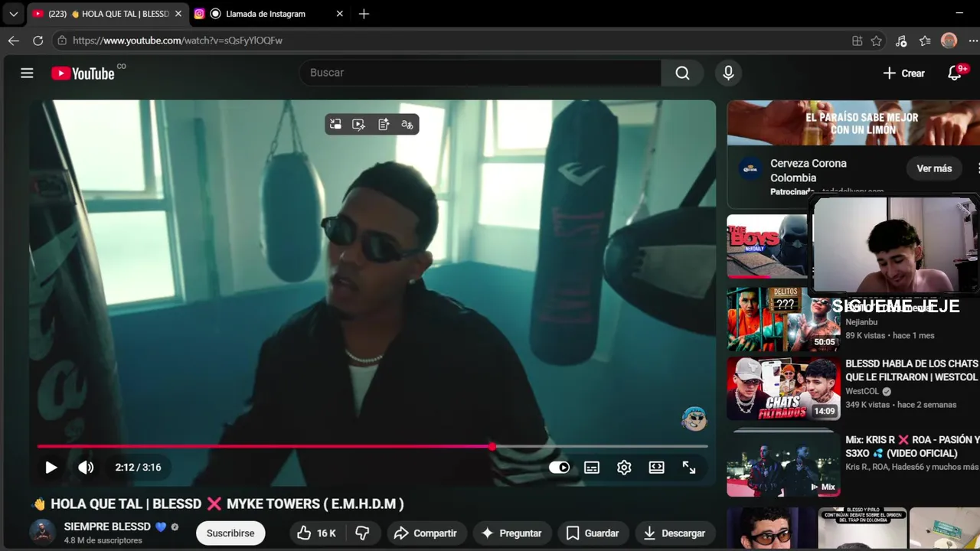
Task: Download video with the Descargar button
Action: pos(674,533)
